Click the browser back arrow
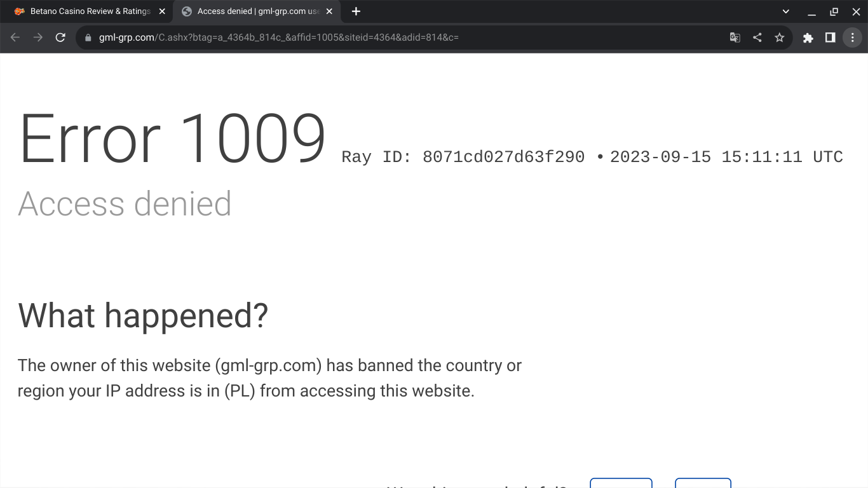The image size is (868, 488). pos(15,37)
